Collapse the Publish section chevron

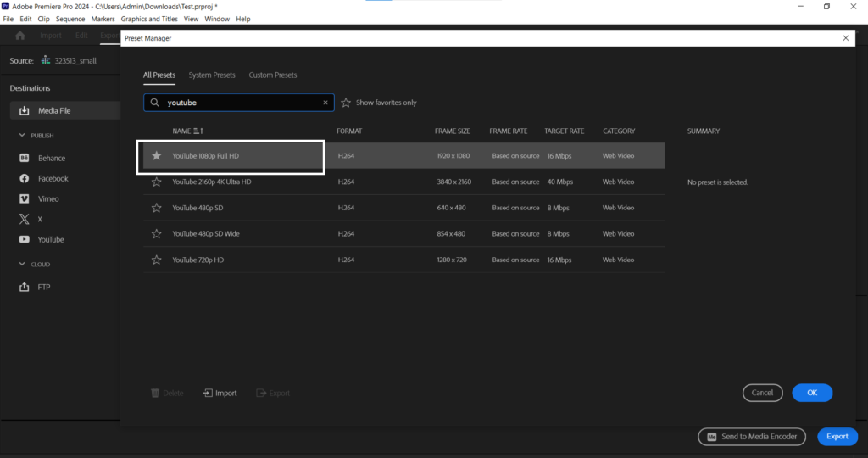point(23,136)
